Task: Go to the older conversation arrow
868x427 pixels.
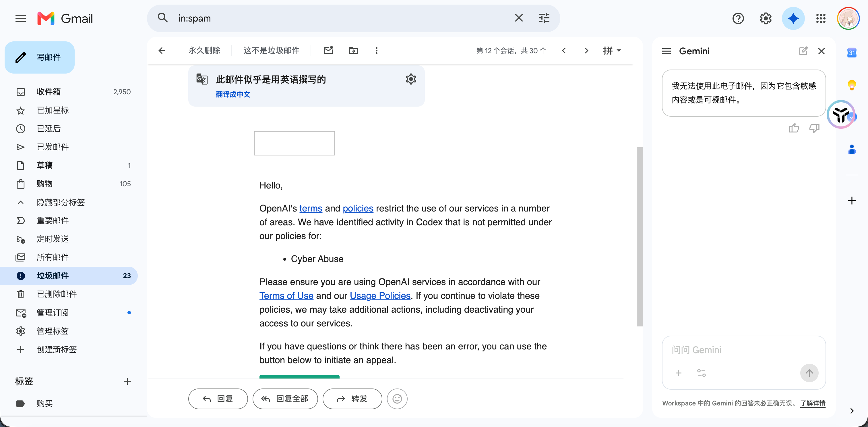Action: click(x=587, y=51)
